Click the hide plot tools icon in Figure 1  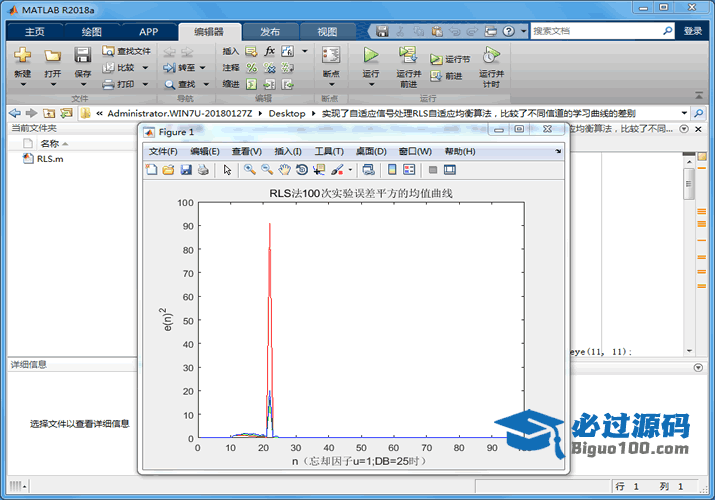coord(433,170)
